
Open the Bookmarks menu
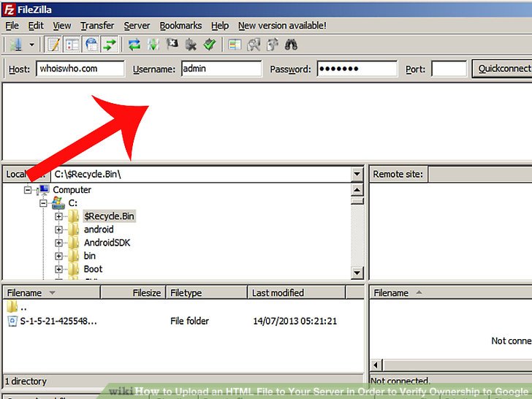click(180, 26)
